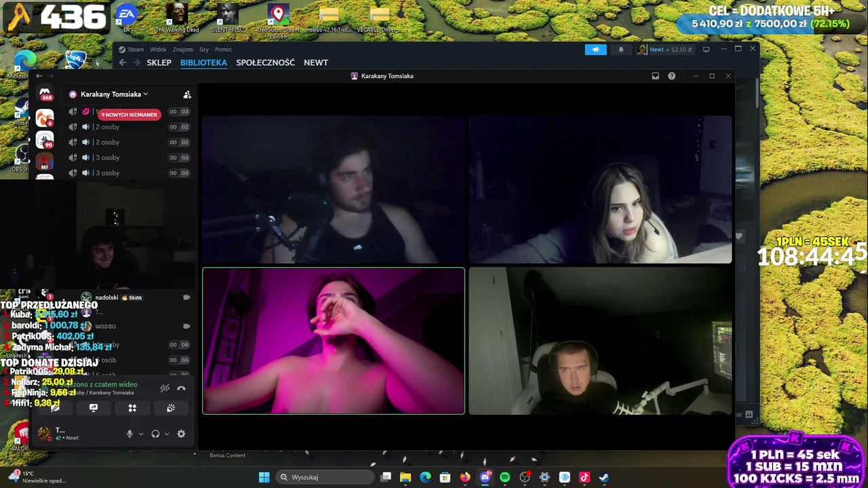Open Steam announcements megaphone button

(x=595, y=49)
